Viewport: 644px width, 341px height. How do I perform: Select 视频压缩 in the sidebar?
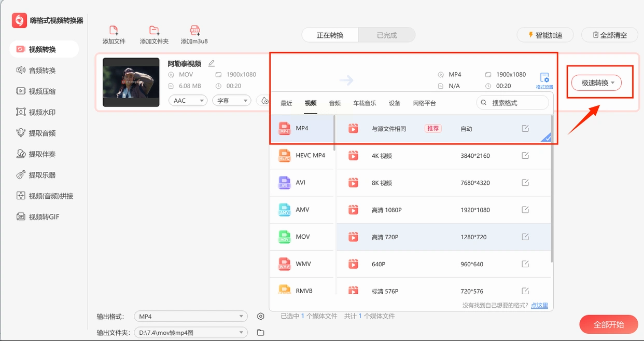42,91
